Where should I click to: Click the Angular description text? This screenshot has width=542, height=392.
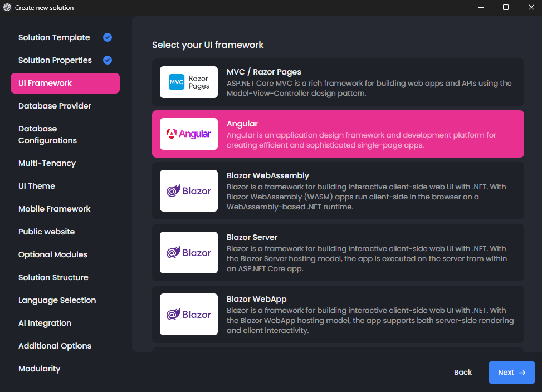(x=361, y=140)
